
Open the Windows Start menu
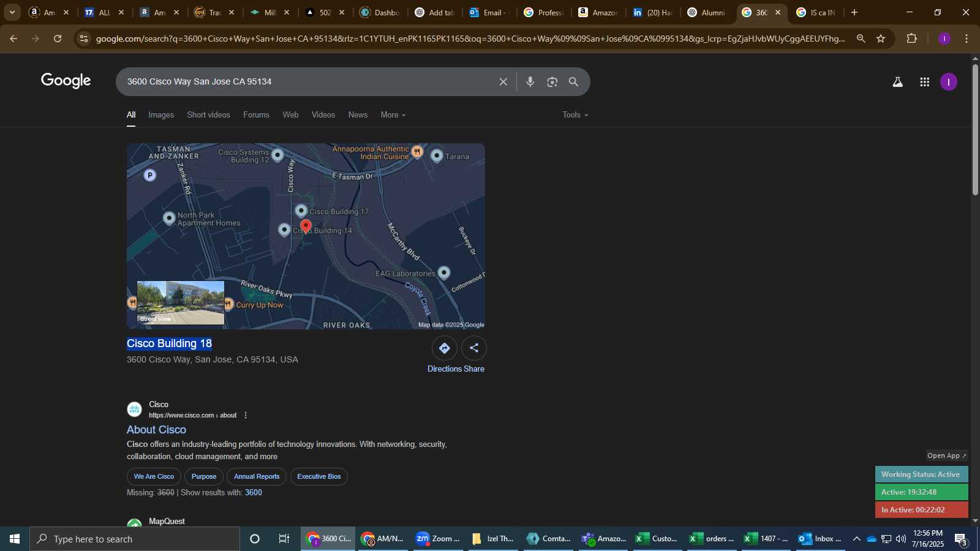pos(15,539)
